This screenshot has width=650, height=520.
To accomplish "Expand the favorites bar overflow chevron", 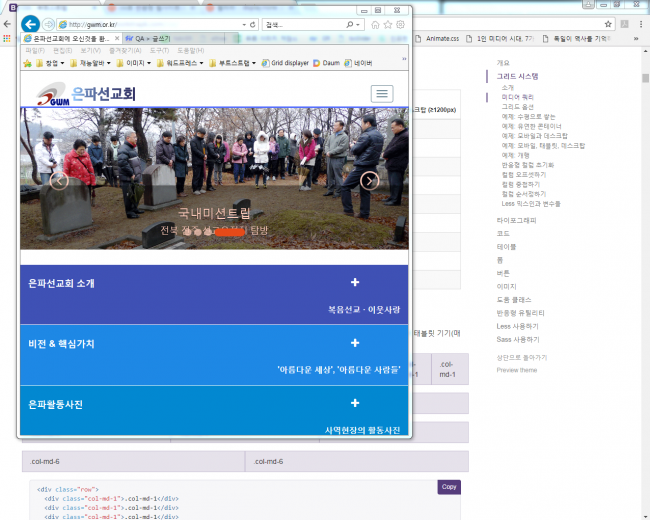I will [404, 59].
